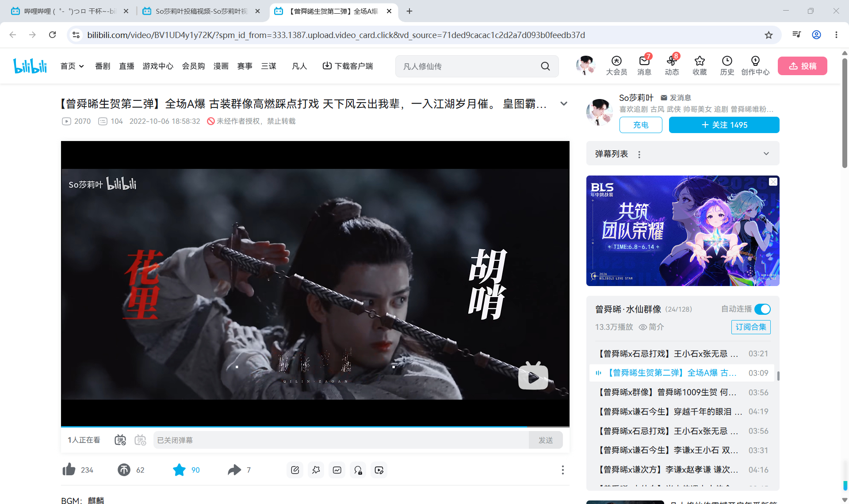Toggle danmaku display switch
The height and width of the screenshot is (504, 849).
point(120,440)
